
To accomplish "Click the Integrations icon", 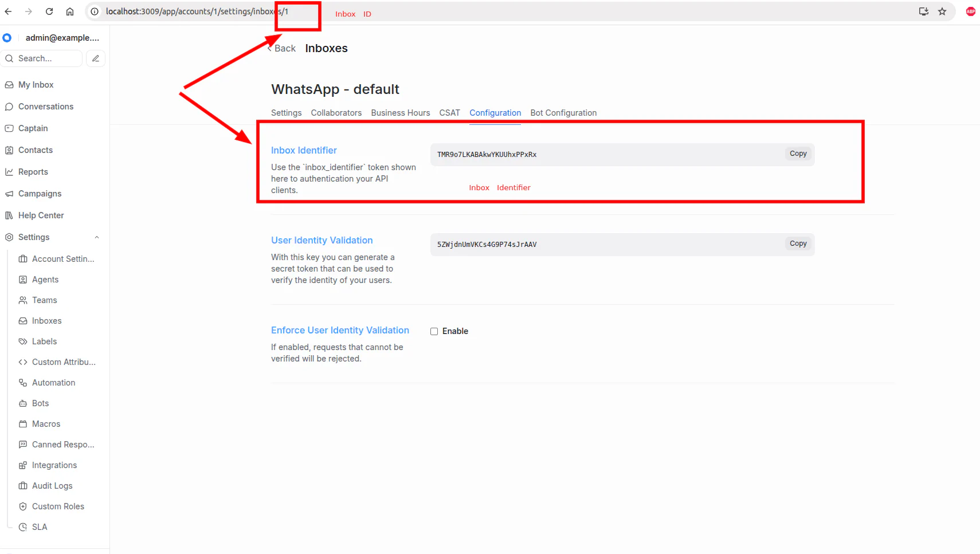I will [23, 465].
